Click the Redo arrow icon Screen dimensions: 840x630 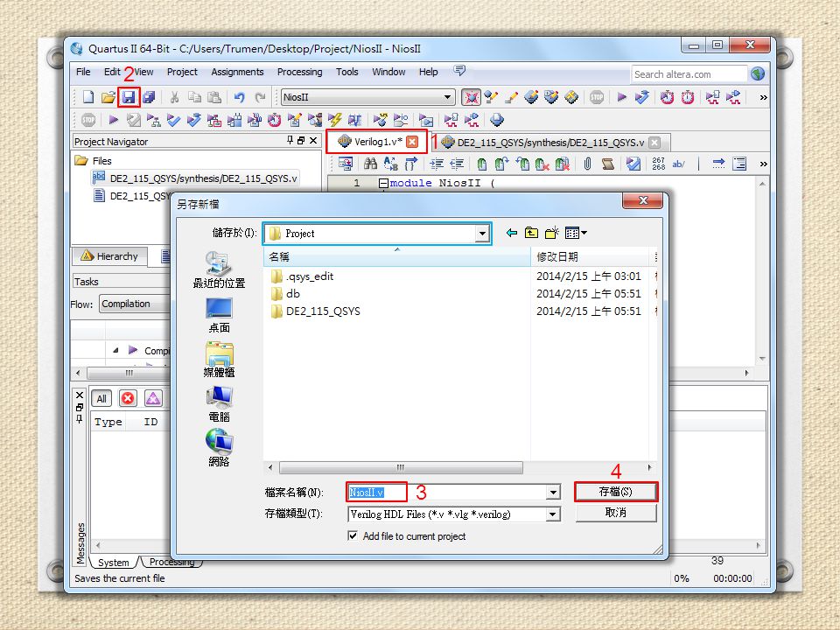click(x=261, y=97)
